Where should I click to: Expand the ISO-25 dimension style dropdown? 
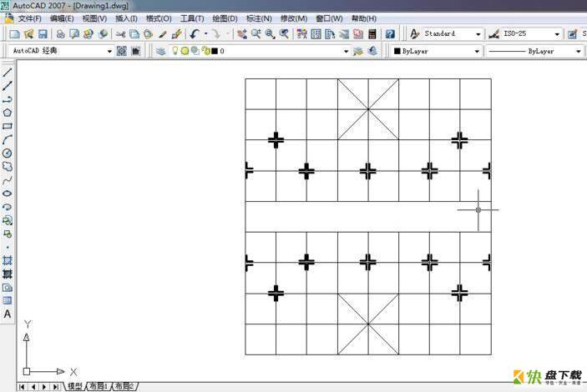557,34
